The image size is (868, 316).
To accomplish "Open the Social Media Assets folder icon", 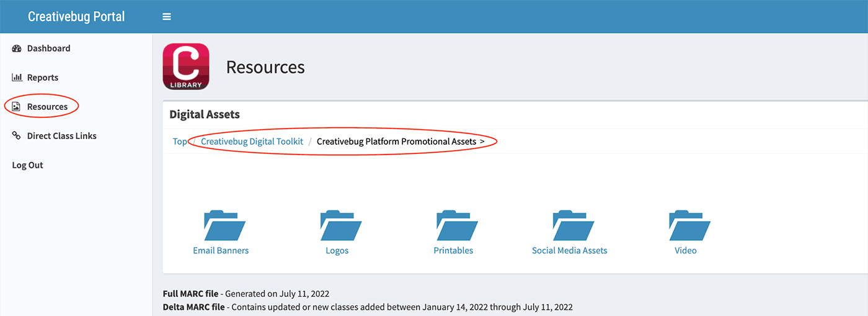I will click(573, 225).
